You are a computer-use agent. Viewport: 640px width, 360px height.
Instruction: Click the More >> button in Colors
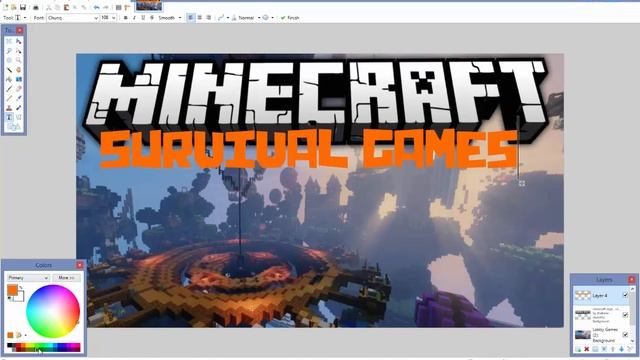[x=66, y=278]
